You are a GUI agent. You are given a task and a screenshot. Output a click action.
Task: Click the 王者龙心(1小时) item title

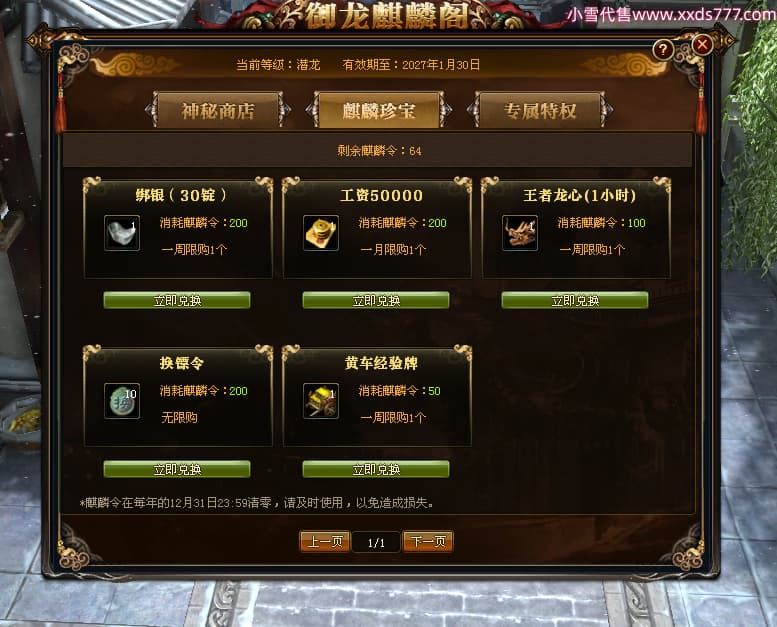(579, 195)
